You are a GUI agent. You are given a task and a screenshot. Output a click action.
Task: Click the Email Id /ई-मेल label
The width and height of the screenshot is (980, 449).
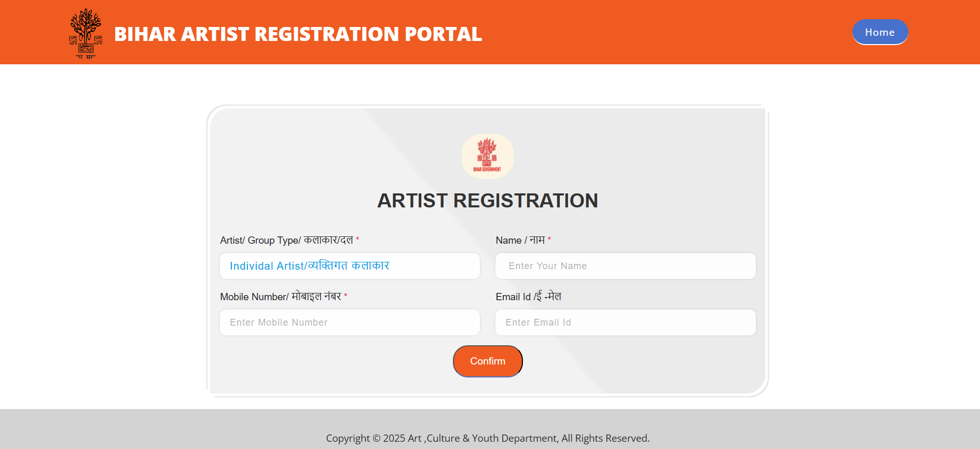tap(528, 297)
